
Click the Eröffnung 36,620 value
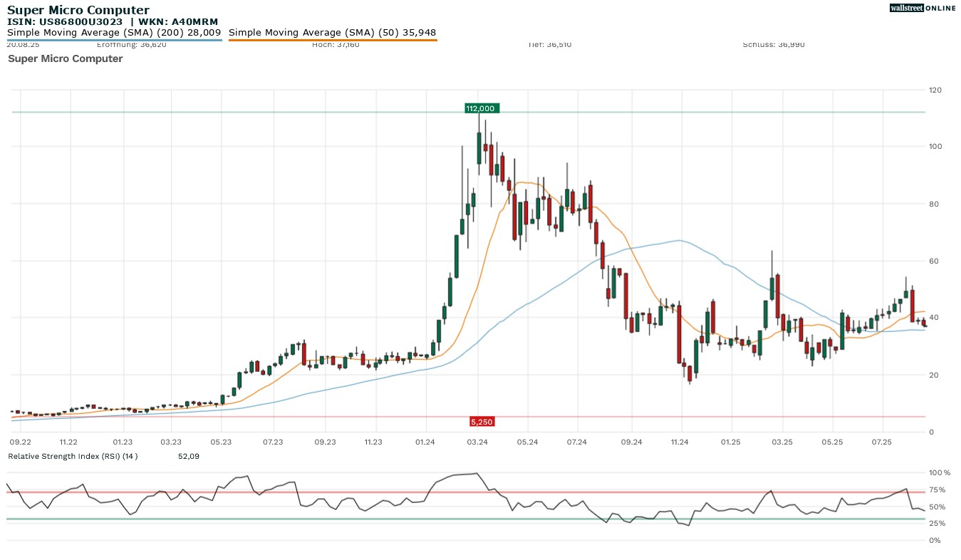click(x=132, y=44)
